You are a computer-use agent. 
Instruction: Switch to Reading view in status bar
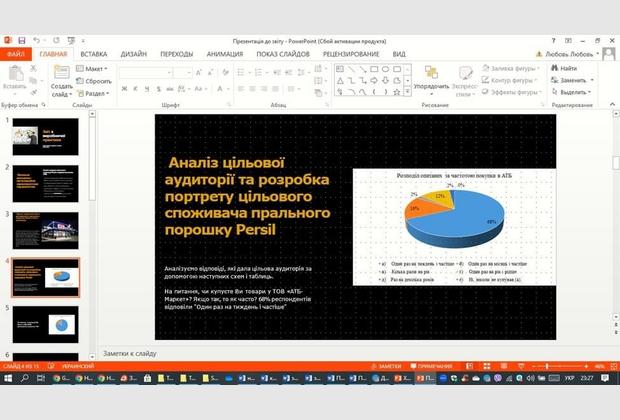click(x=504, y=367)
